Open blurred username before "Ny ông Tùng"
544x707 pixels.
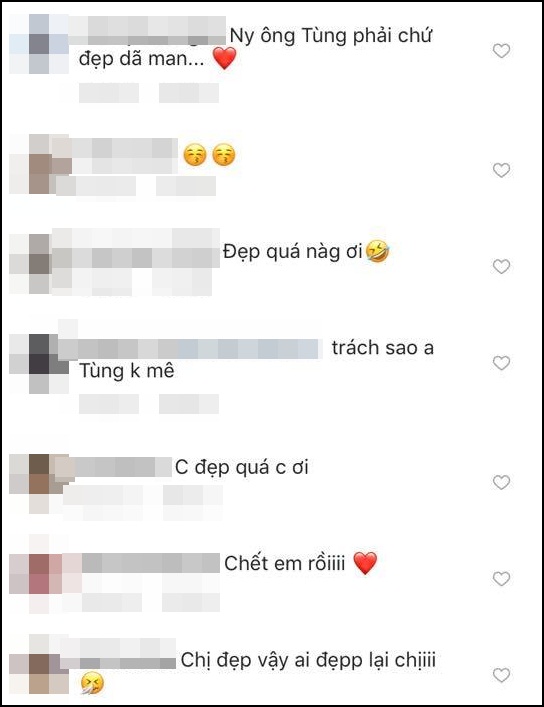coord(148,31)
